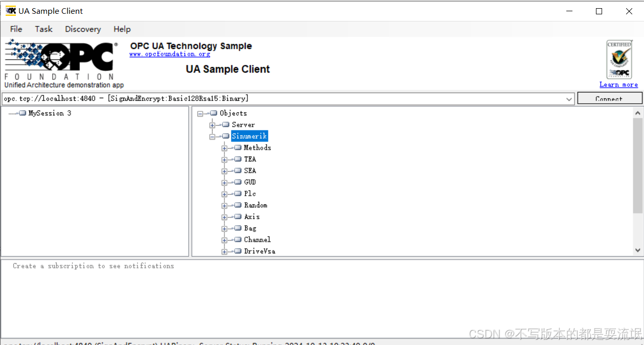Click the tree scrollbar up arrow
The width and height of the screenshot is (644, 345).
tap(637, 113)
